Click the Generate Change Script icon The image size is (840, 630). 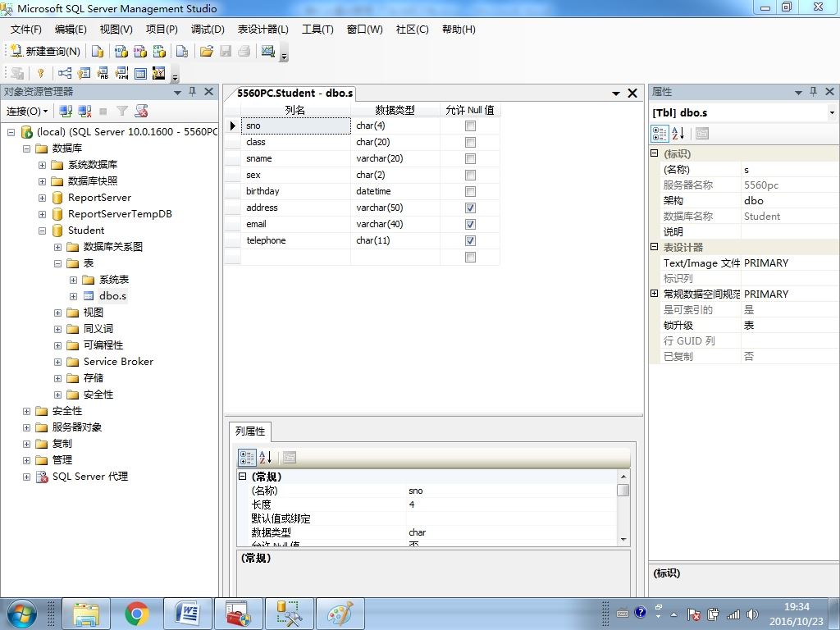pos(17,73)
